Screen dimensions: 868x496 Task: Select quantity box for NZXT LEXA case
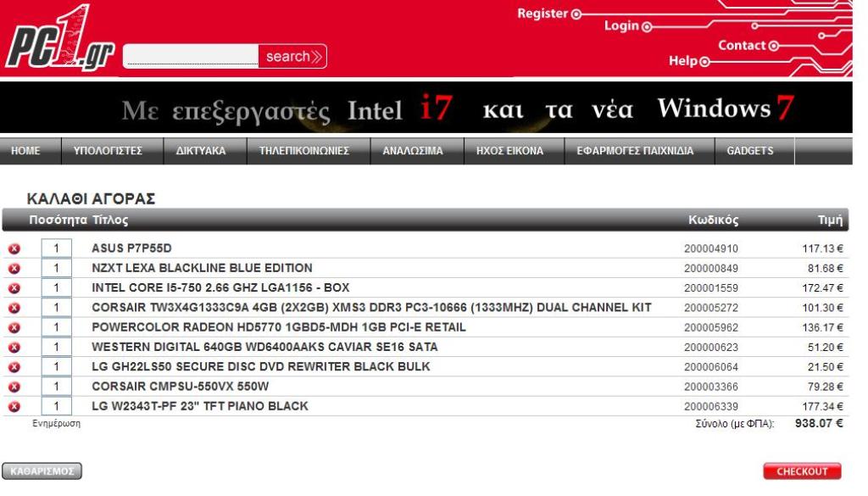tap(57, 268)
